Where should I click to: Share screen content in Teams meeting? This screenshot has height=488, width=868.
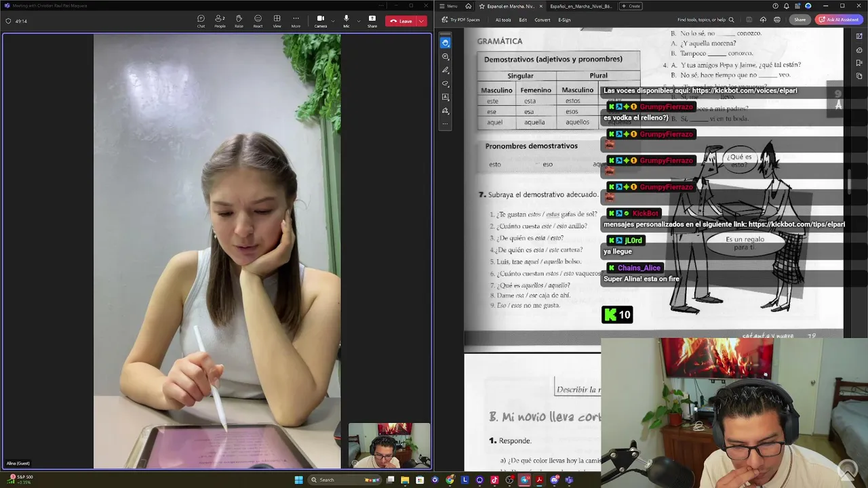coord(372,21)
